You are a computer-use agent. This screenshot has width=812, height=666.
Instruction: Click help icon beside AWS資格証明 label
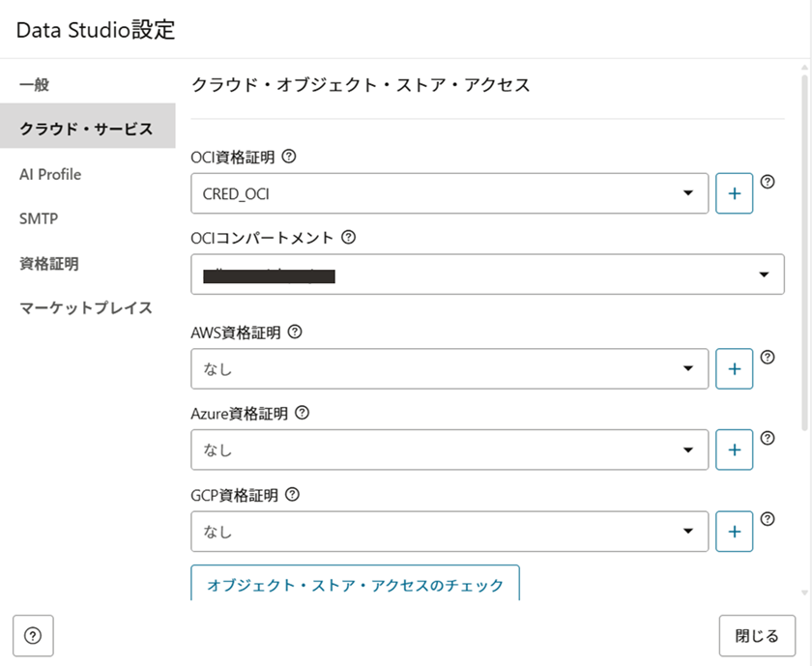pyautogui.click(x=296, y=333)
